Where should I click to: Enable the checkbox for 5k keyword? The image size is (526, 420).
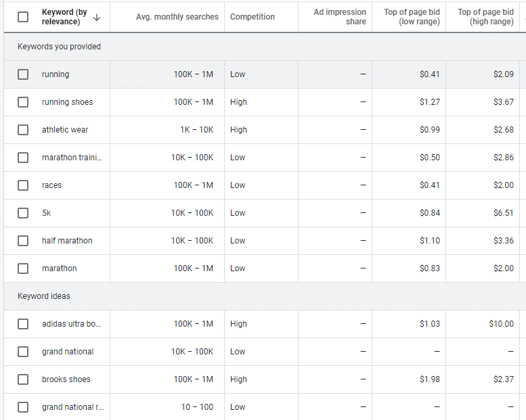23,213
